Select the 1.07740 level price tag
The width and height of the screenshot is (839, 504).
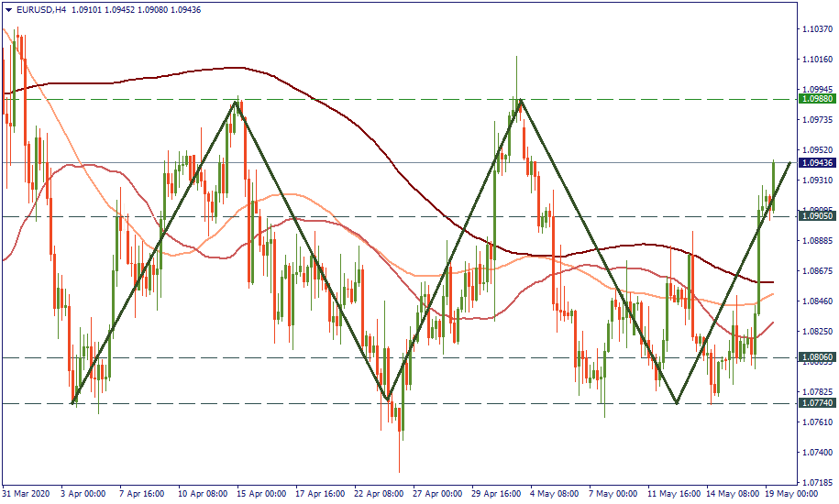[x=816, y=403]
